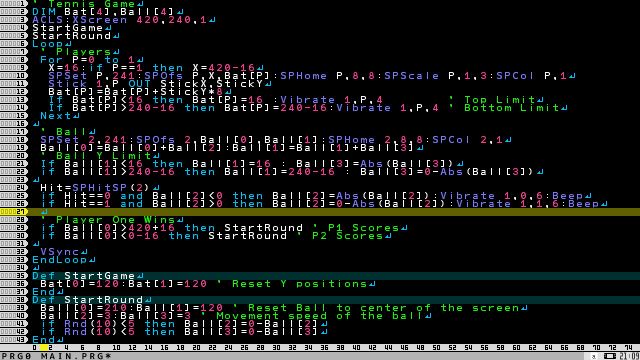This screenshot has width=640, height=360.
Task: Click the small input-mode icon beside the battery
Action: click(594, 357)
